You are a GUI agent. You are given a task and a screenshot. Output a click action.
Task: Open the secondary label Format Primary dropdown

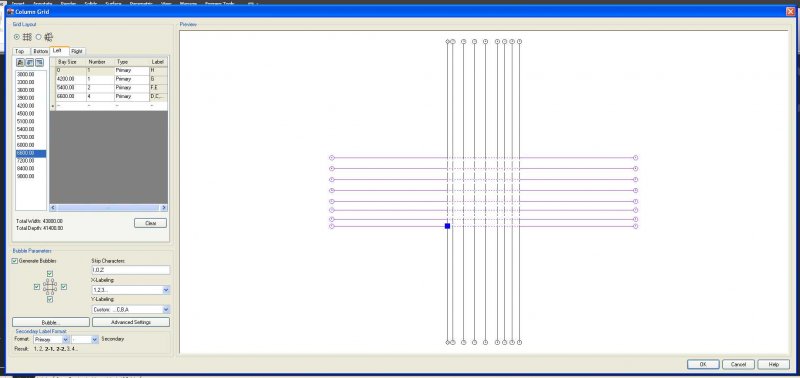coord(51,339)
